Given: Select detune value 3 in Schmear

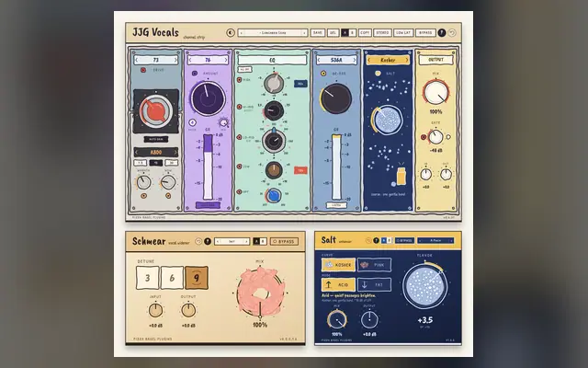Looking at the screenshot, I should click(147, 278).
